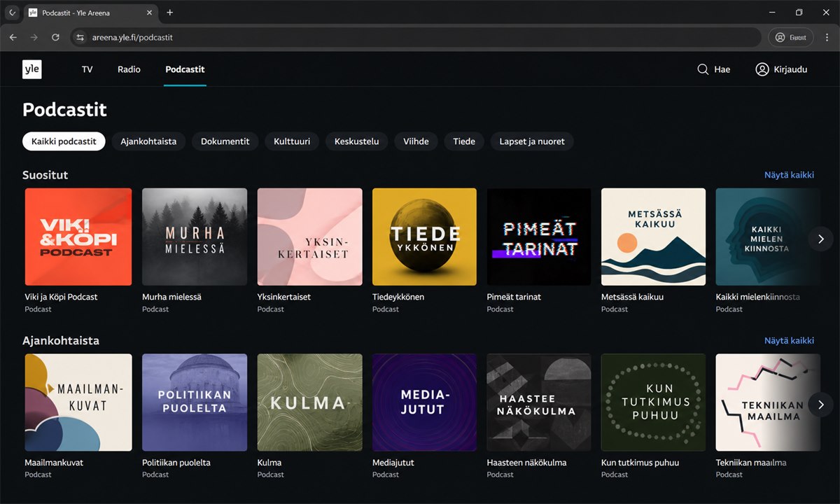Click the Kirjaudu login text
This screenshot has height=504, width=840.
coord(790,69)
